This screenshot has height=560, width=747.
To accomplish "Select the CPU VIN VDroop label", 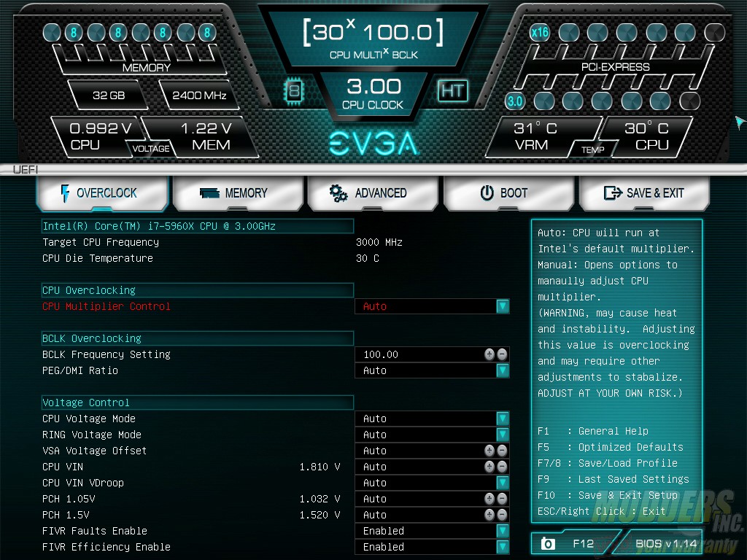I will coord(83,483).
